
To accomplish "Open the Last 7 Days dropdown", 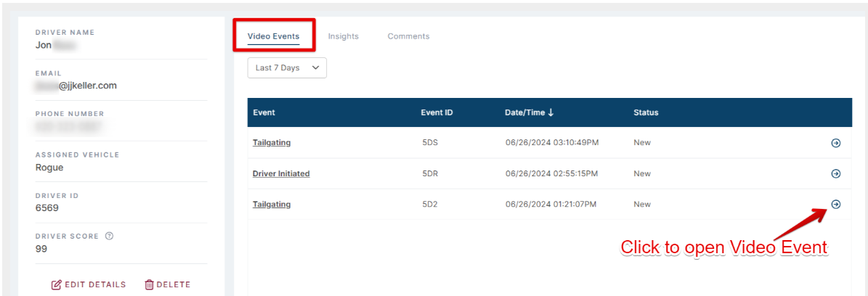I will pos(287,68).
